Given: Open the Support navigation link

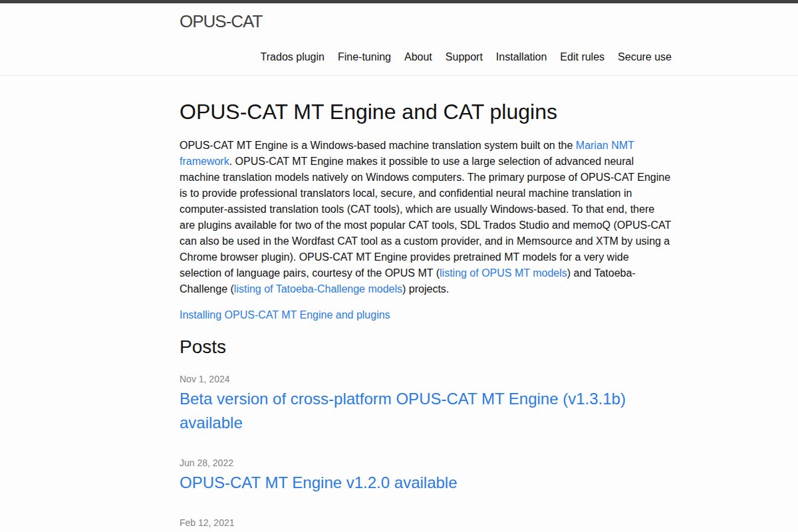Looking at the screenshot, I should [x=464, y=57].
